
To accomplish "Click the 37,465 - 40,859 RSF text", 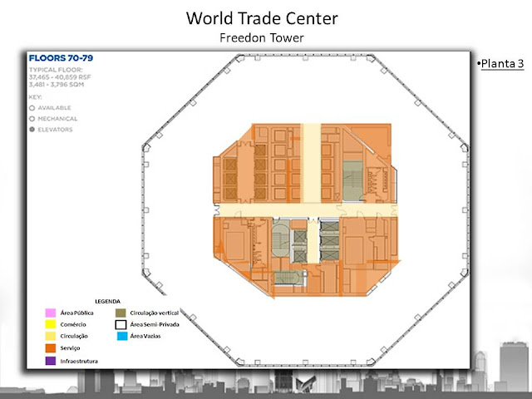I will tap(60, 77).
